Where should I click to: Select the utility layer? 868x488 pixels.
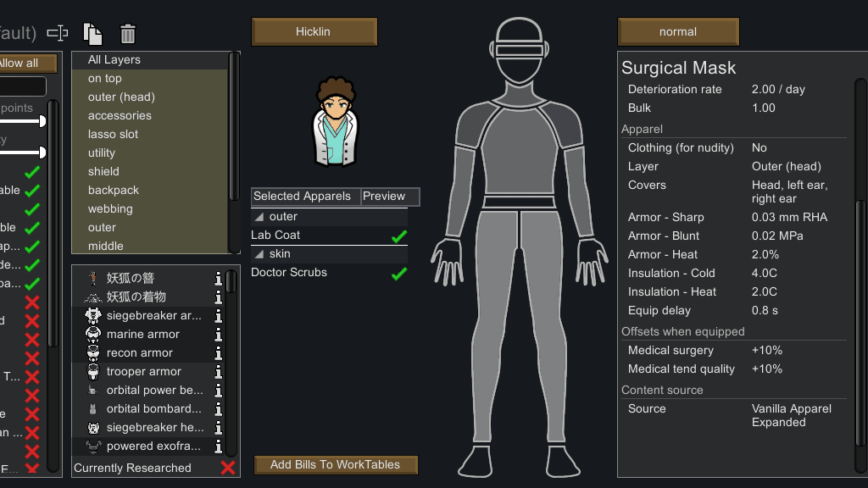point(149,152)
